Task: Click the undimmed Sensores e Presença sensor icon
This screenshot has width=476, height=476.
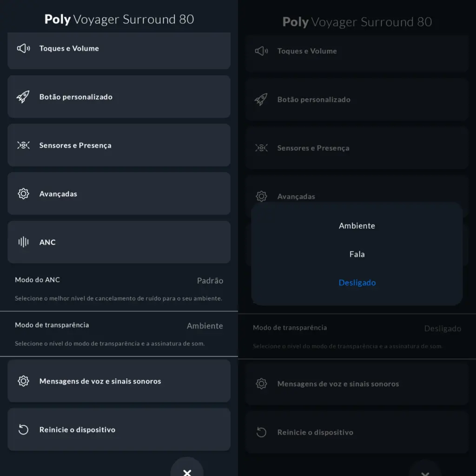Action: pos(23,145)
